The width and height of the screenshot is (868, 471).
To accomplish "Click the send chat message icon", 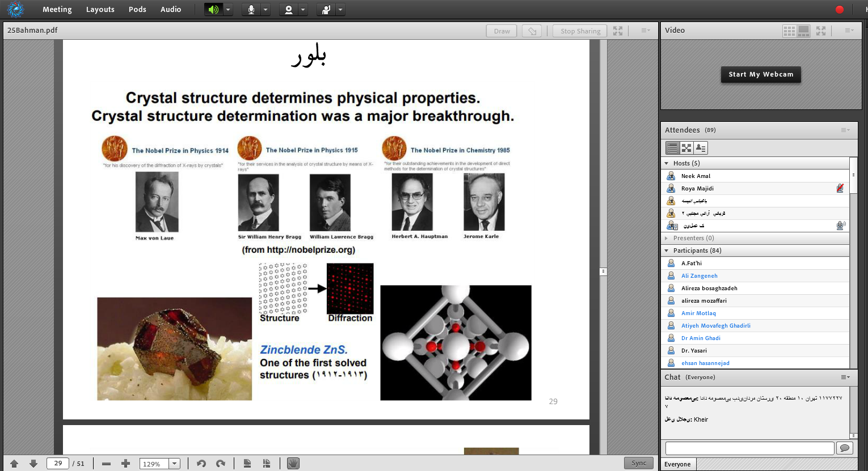I will click(845, 448).
